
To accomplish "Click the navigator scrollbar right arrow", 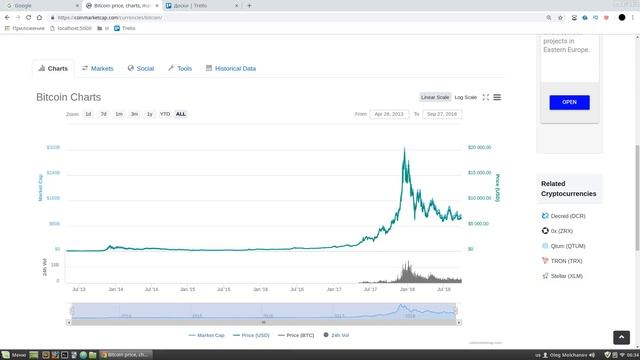I will tap(459, 322).
